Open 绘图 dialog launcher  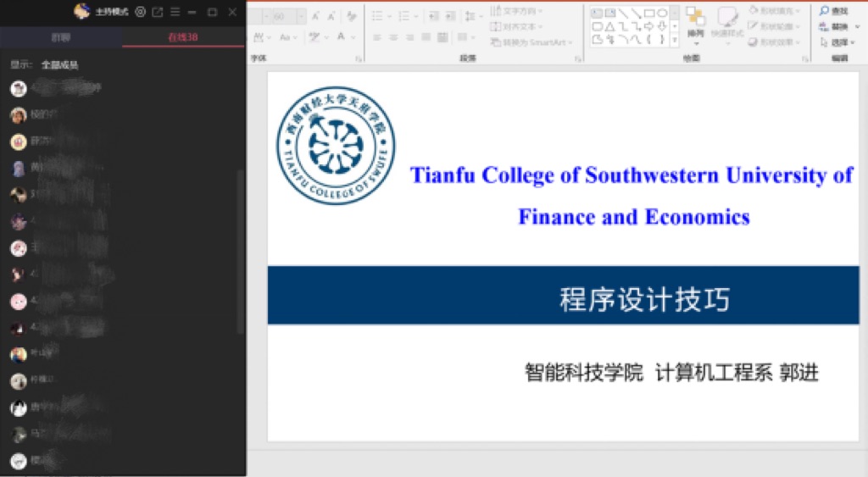805,58
